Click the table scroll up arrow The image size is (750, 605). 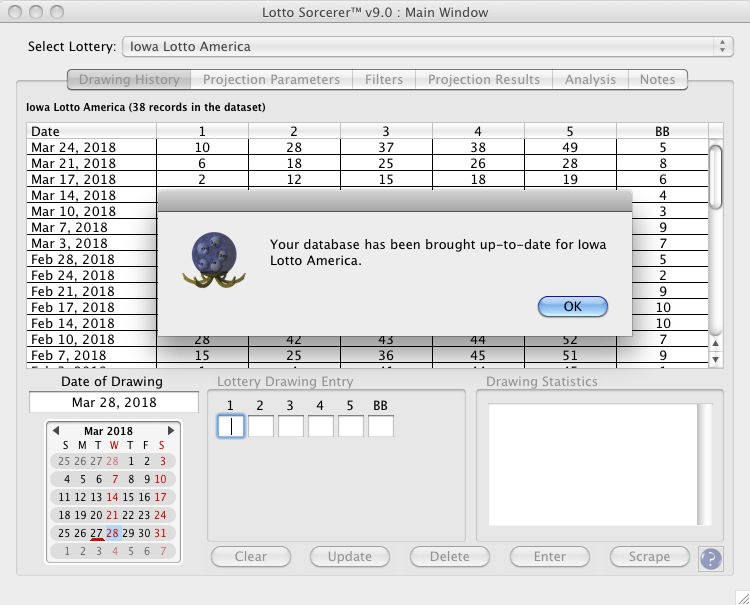[715, 343]
